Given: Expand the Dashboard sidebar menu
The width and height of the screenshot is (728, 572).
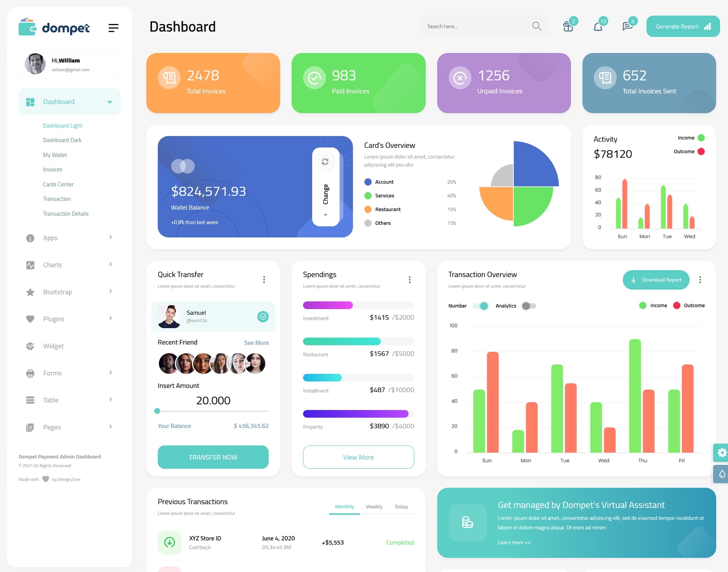Looking at the screenshot, I should pos(108,102).
